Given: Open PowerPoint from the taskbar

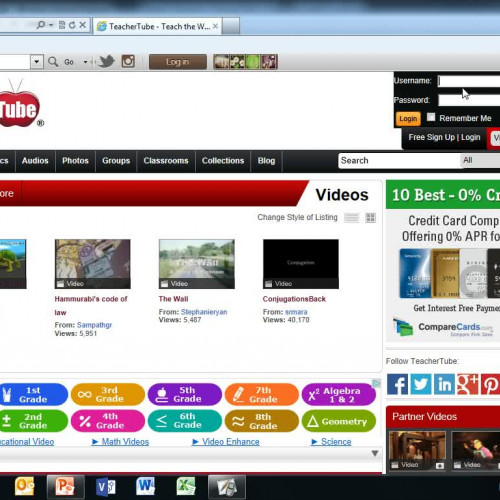Looking at the screenshot, I should click(x=65, y=487).
